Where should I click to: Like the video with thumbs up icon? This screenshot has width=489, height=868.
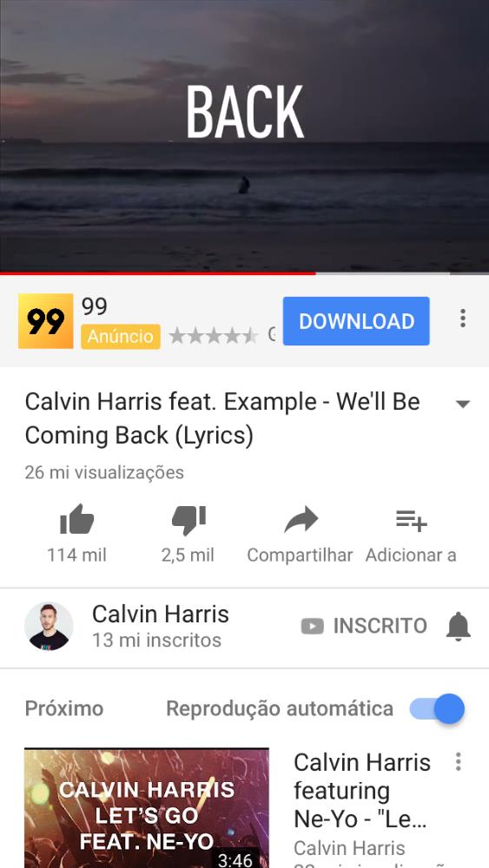click(76, 520)
